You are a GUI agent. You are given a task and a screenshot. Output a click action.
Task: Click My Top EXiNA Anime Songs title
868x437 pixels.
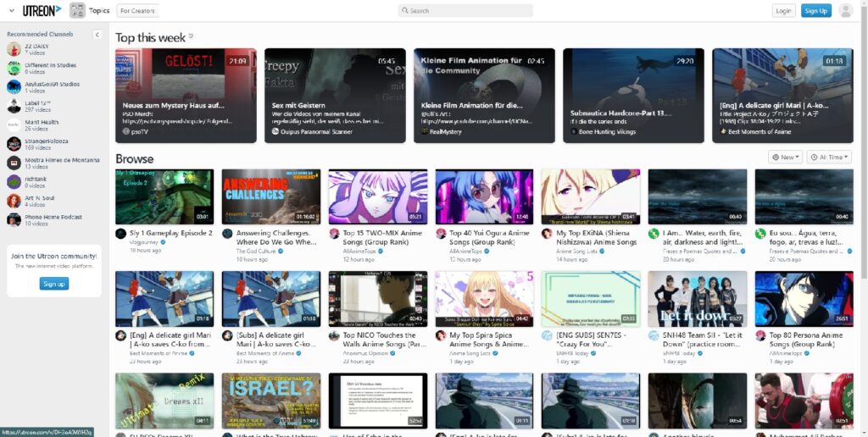597,237
